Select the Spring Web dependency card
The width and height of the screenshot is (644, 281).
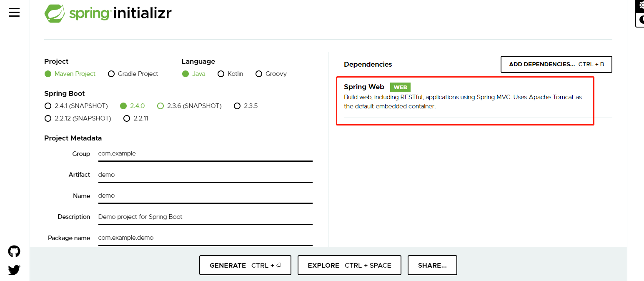[x=465, y=100]
